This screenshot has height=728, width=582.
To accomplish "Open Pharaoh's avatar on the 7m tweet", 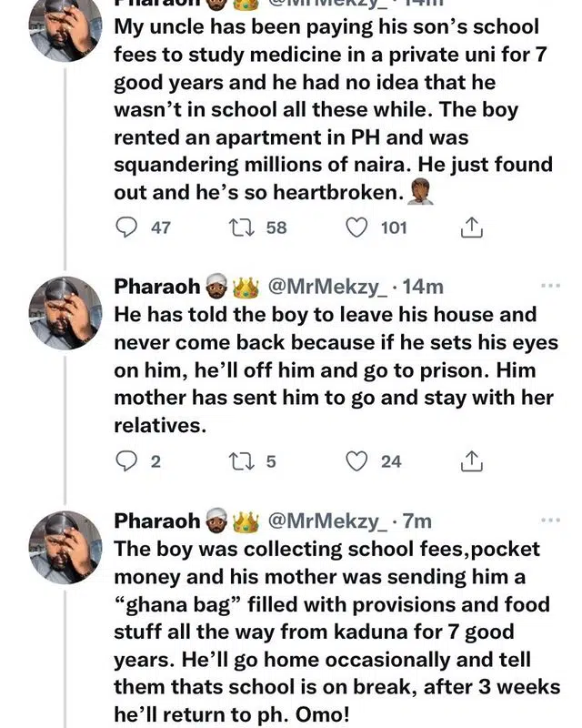I will point(65,547).
